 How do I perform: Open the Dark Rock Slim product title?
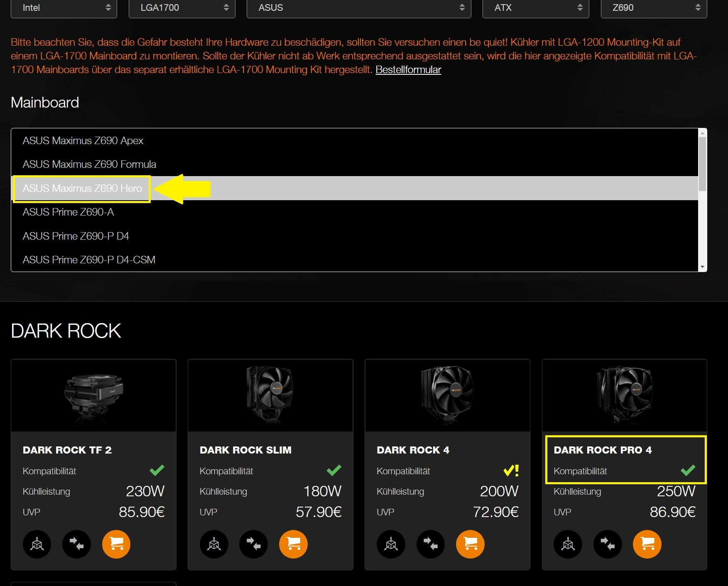click(245, 450)
